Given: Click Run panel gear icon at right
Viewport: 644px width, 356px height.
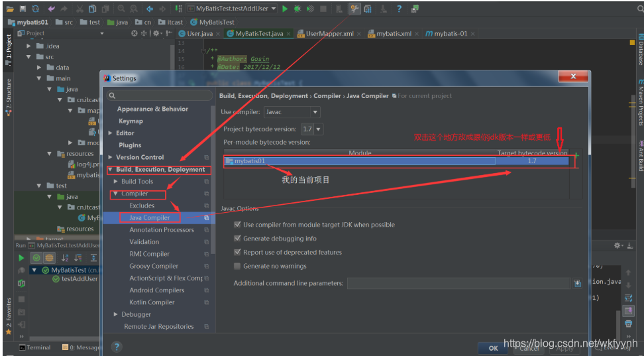Looking at the screenshot, I should coord(617,245).
